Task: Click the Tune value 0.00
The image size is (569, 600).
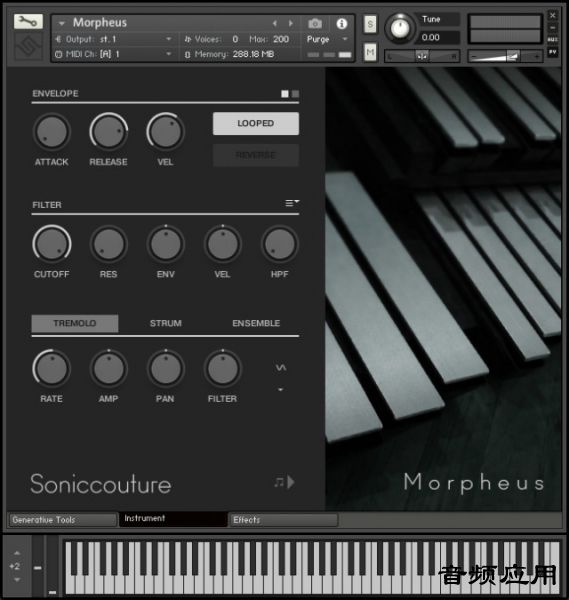Action: pyautogui.click(x=430, y=38)
